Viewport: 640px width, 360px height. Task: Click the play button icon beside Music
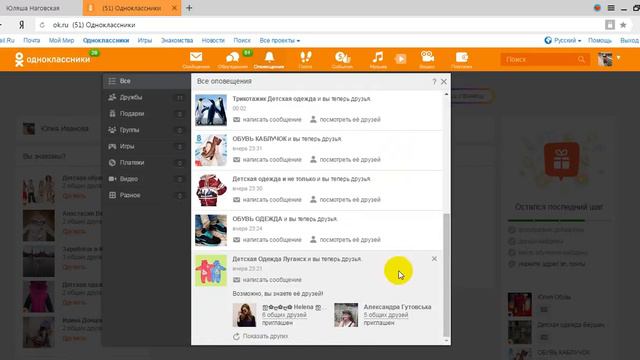[400, 59]
